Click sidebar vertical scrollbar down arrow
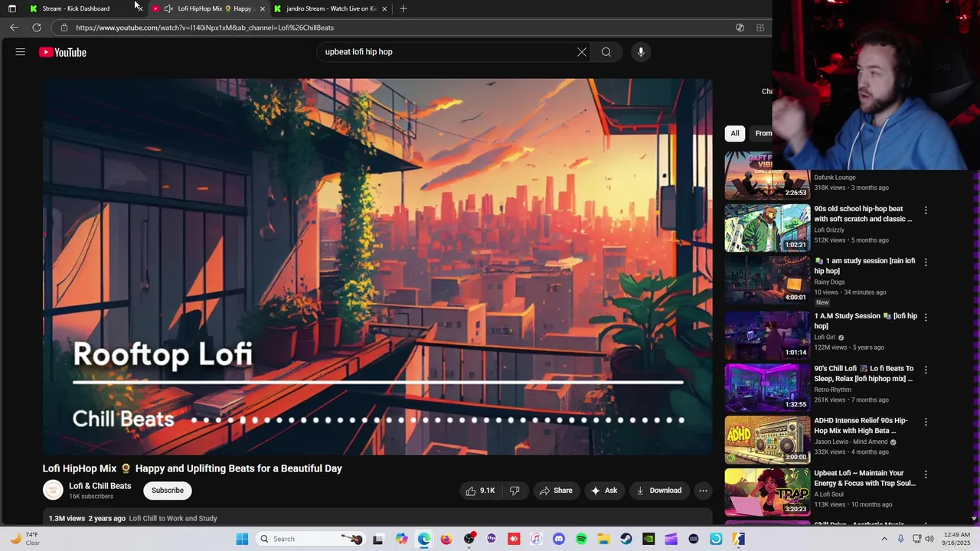 (x=974, y=518)
